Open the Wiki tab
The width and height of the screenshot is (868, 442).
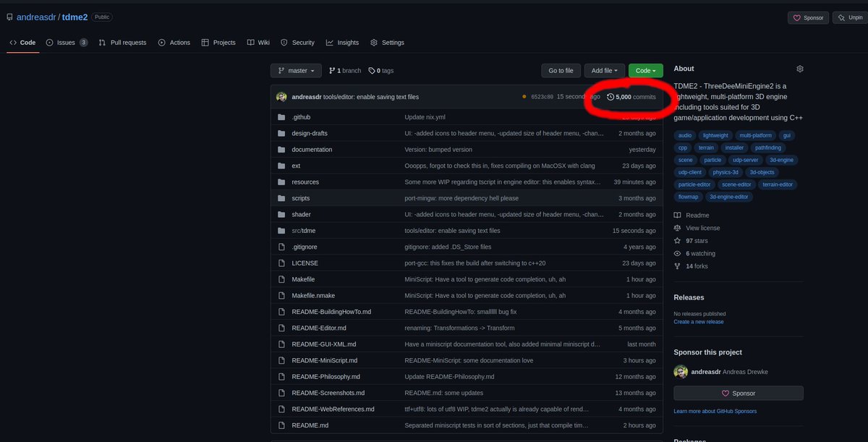(x=258, y=43)
